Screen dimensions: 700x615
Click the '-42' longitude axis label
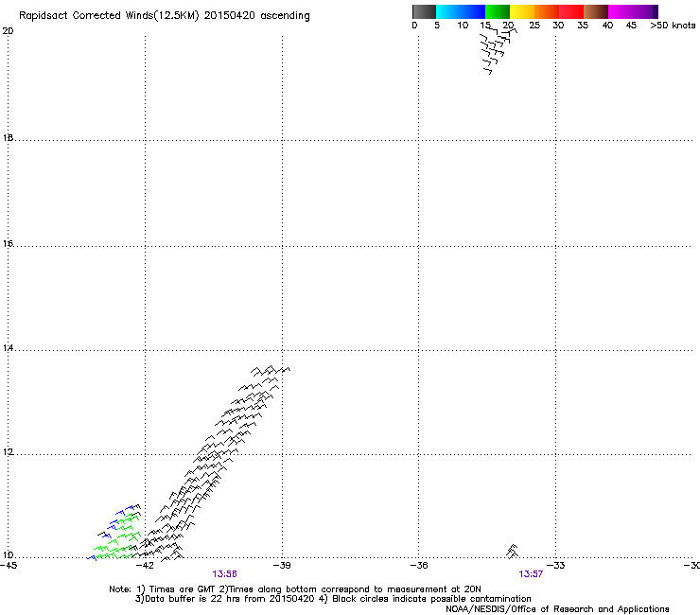click(145, 566)
